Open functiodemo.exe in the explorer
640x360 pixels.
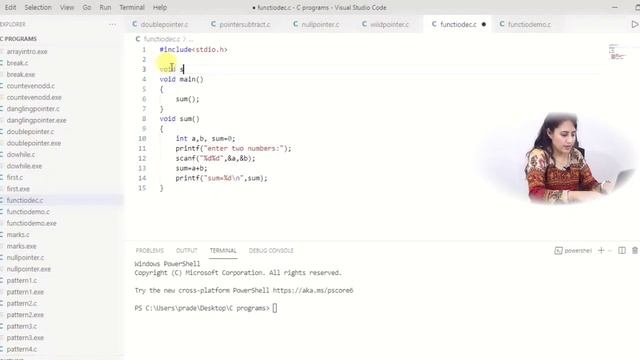[x=31, y=223]
